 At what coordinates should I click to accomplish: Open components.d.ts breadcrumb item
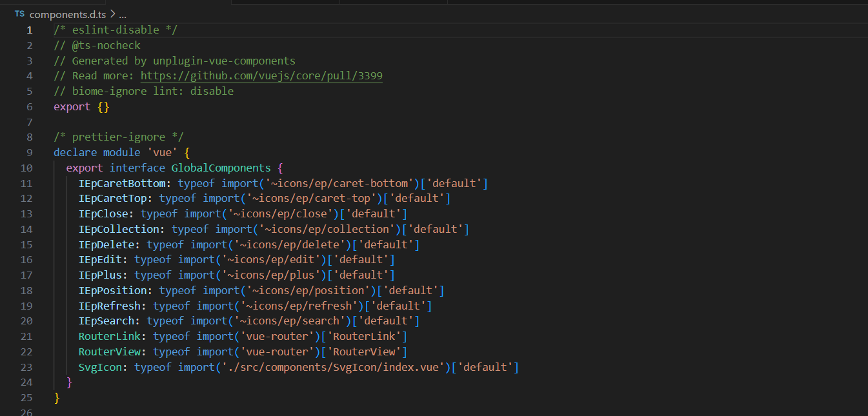pos(68,14)
